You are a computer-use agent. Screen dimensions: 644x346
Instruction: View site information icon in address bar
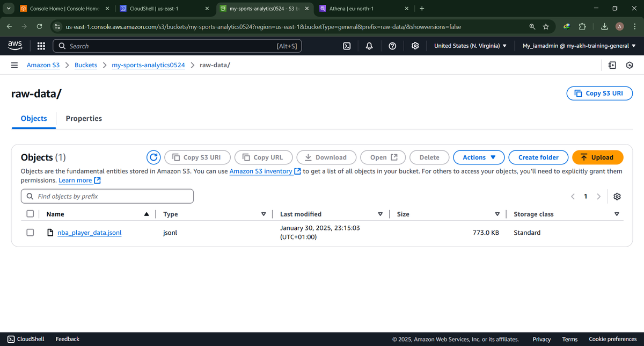click(57, 26)
